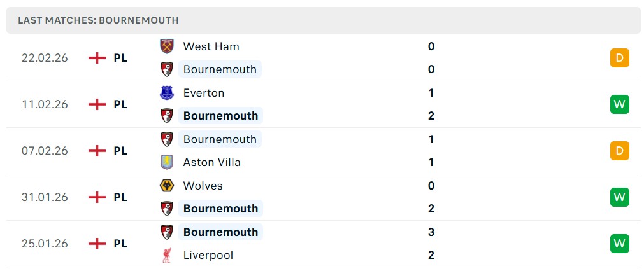This screenshot has height=271, width=644.
Task: Click the England flag beside 22.02.26
Action: [97, 58]
